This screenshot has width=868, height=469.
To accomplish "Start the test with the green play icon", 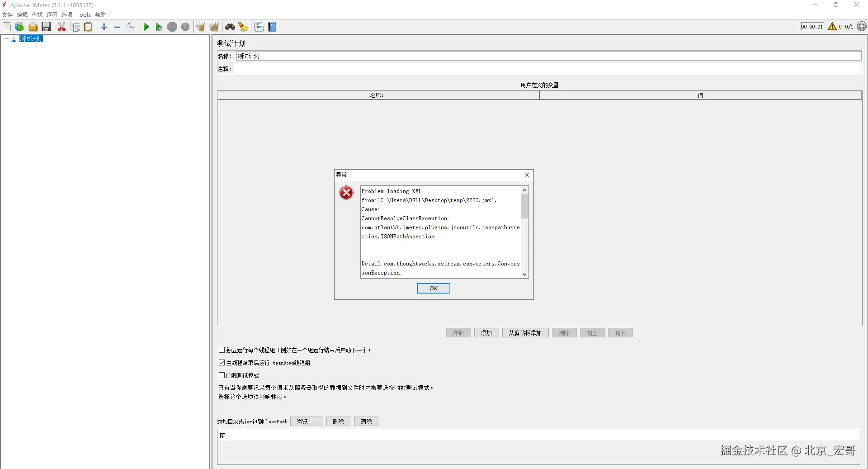I will pos(146,27).
